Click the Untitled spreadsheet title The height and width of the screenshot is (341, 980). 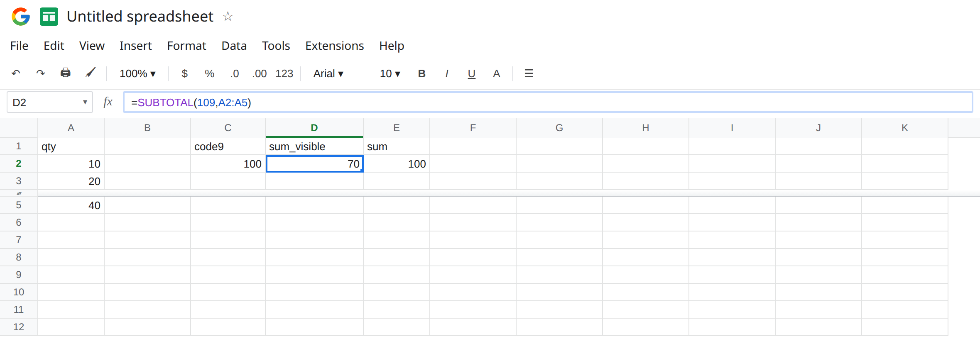(x=140, y=17)
